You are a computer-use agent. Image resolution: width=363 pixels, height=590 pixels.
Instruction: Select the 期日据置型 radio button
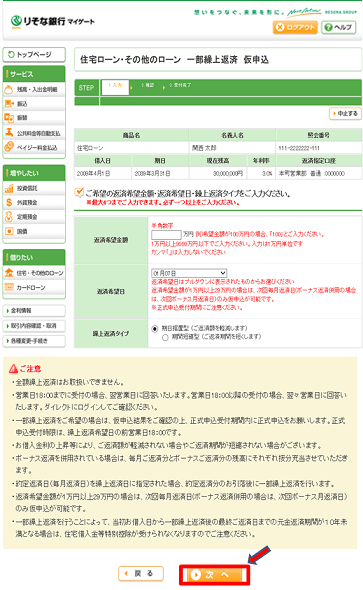(154, 328)
